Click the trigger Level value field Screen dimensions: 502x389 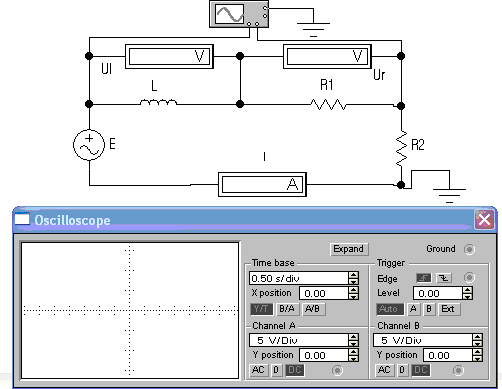coord(438,293)
